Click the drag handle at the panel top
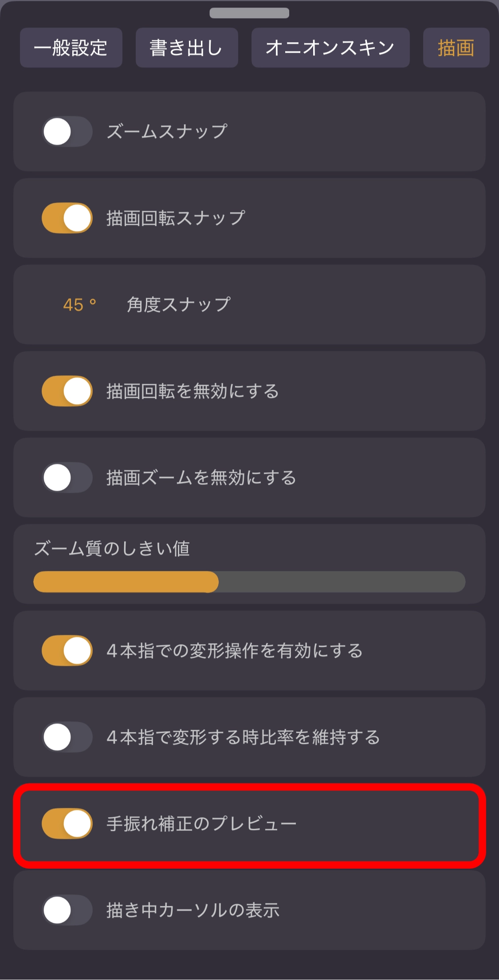This screenshot has width=499, height=980. coord(249,13)
